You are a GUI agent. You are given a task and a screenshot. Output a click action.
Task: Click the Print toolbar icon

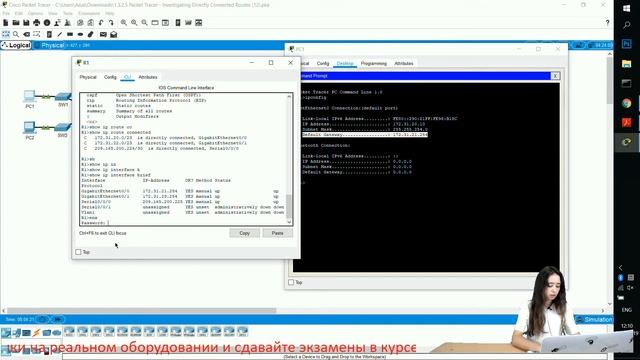point(37,23)
